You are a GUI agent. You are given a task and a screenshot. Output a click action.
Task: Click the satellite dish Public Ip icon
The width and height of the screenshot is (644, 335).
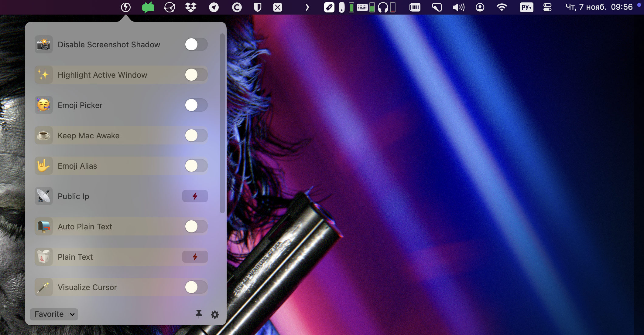pyautogui.click(x=43, y=196)
